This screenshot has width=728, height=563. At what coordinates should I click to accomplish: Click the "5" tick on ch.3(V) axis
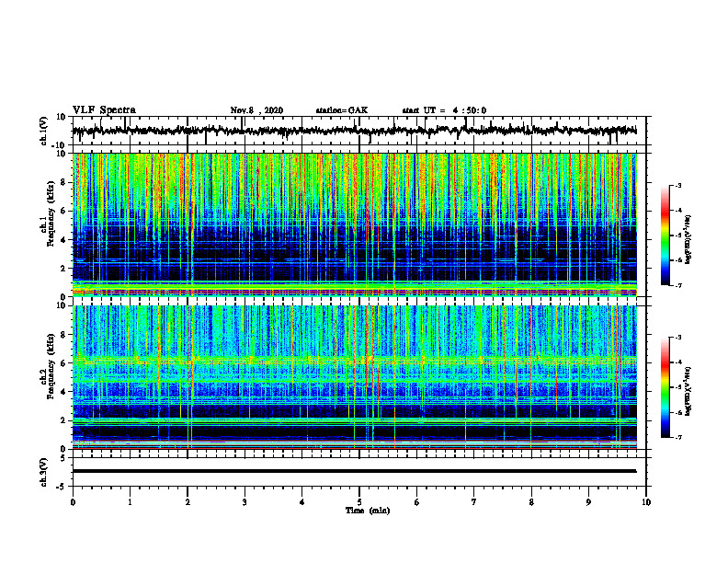(x=64, y=458)
